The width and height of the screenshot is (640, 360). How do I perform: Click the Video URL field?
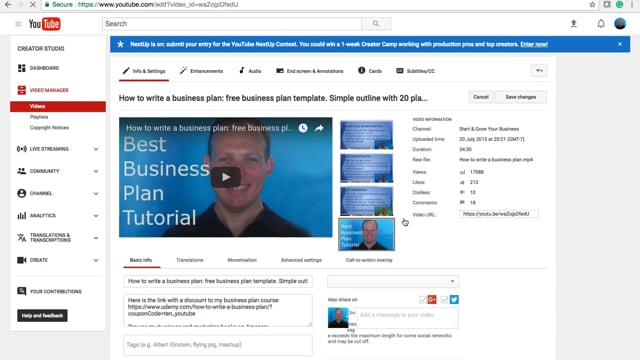pyautogui.click(x=498, y=214)
